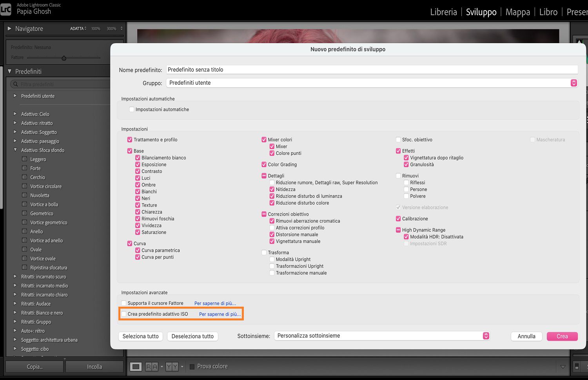Click Annulla to cancel the dialog

[x=526, y=336]
